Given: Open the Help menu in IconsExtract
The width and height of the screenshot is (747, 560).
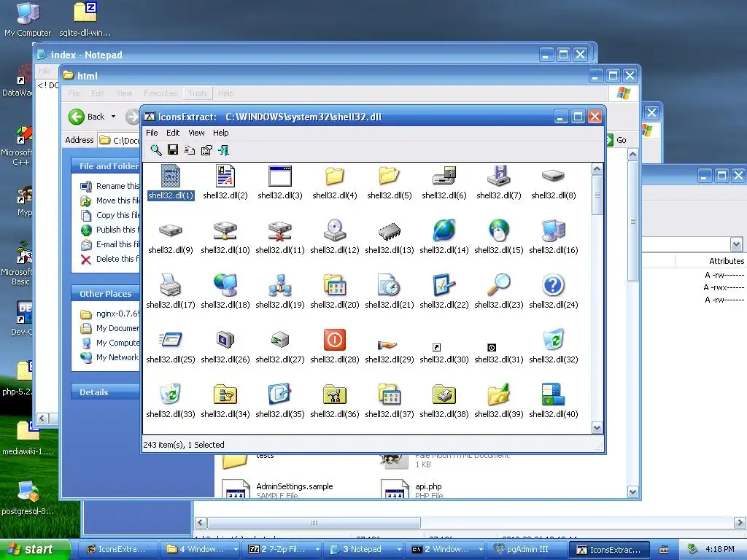Looking at the screenshot, I should pyautogui.click(x=220, y=133).
